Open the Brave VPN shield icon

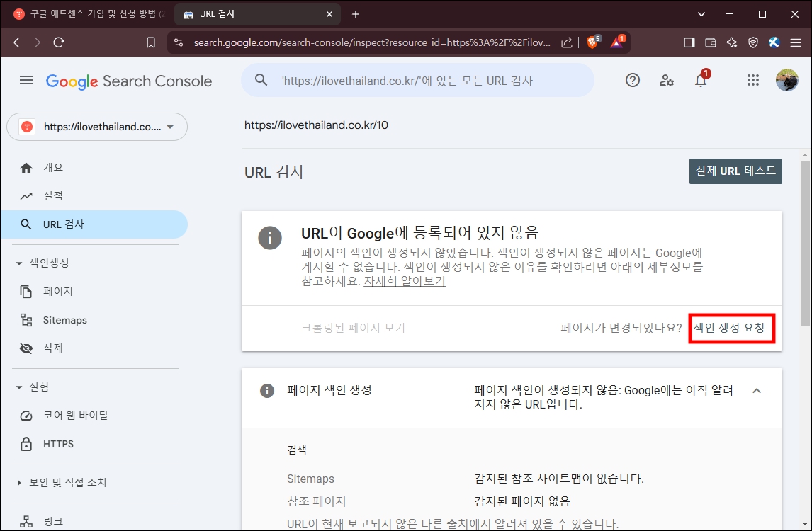pos(753,42)
